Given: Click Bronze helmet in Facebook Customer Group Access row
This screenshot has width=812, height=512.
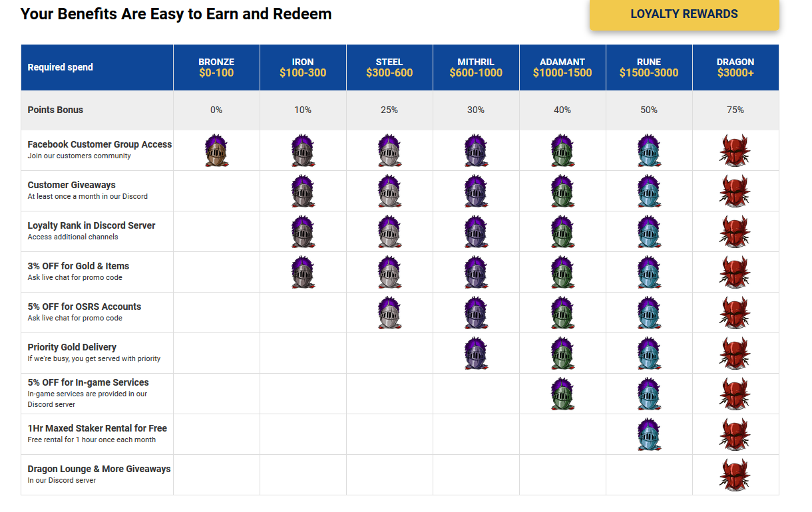Looking at the screenshot, I should (x=216, y=150).
